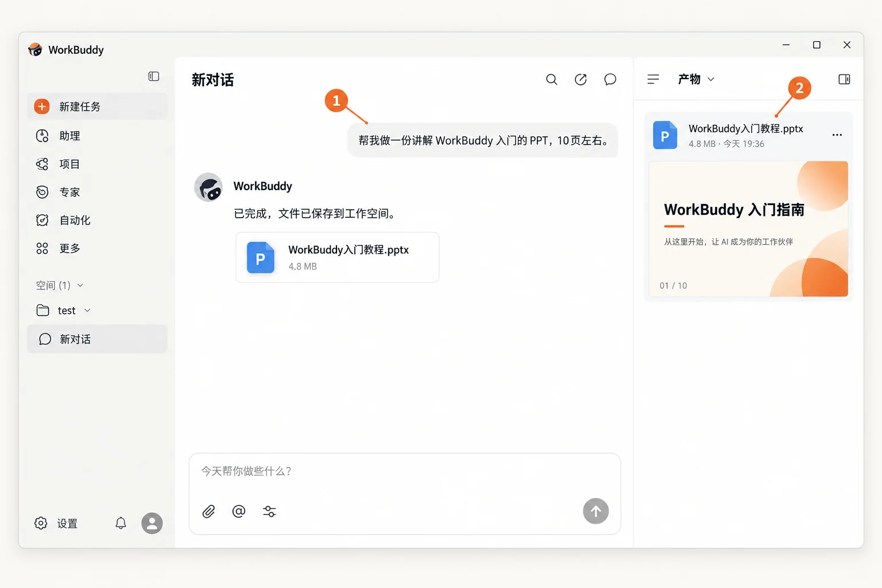Click the user message about 10页左右 PPT
Screen dimensions: 882x588
click(x=482, y=140)
